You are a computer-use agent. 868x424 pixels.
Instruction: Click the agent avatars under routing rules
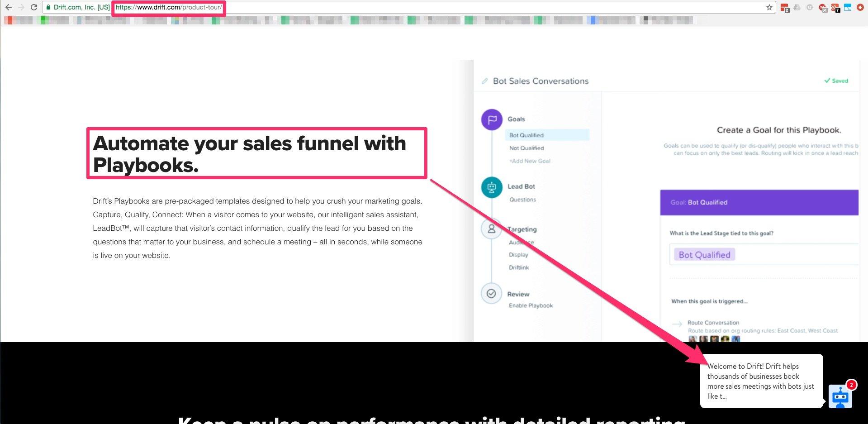click(x=714, y=338)
